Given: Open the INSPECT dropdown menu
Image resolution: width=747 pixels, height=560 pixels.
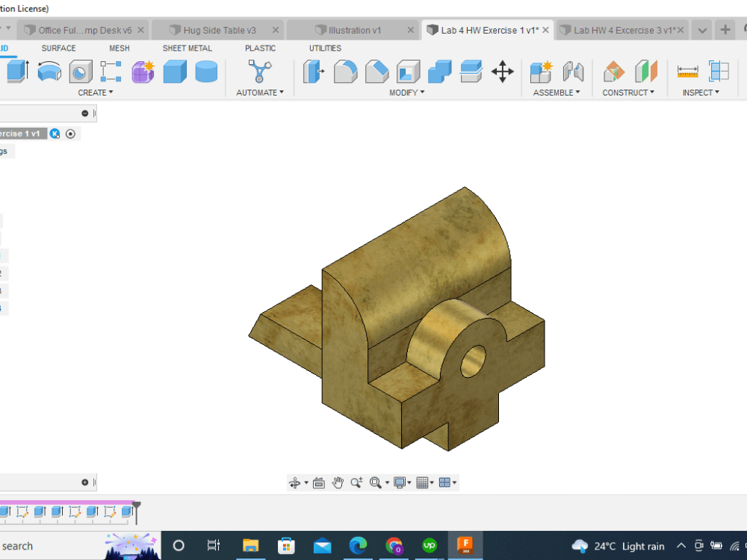Looking at the screenshot, I should 701,93.
